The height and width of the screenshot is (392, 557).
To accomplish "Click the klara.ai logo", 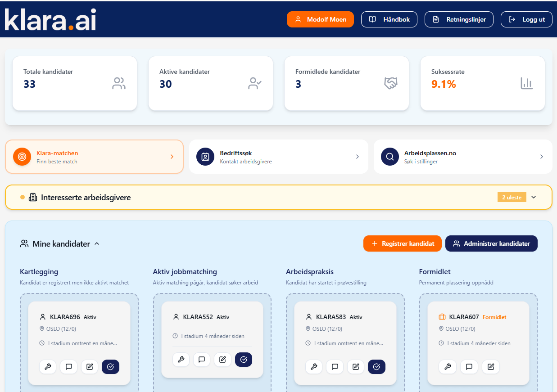I will [x=50, y=19].
